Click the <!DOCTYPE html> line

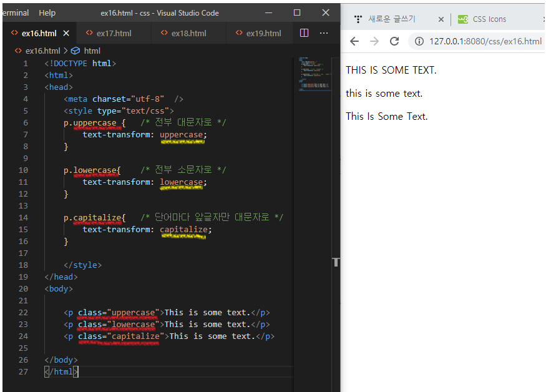(80, 64)
